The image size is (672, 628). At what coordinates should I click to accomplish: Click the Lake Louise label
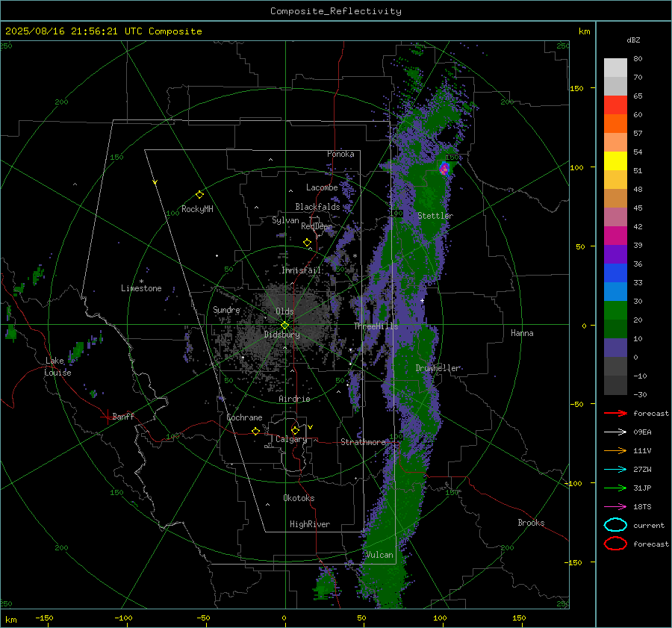pos(57,367)
